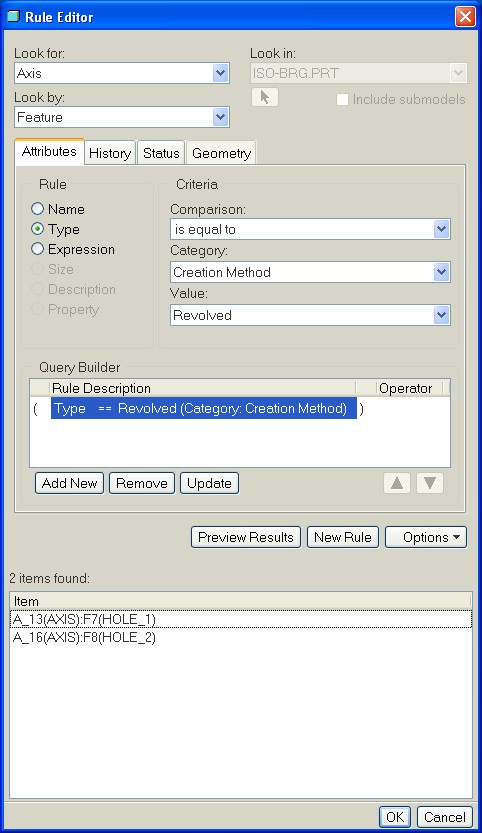Switch to the Geometry tab
Image resolution: width=482 pixels, height=833 pixels.
coord(222,154)
